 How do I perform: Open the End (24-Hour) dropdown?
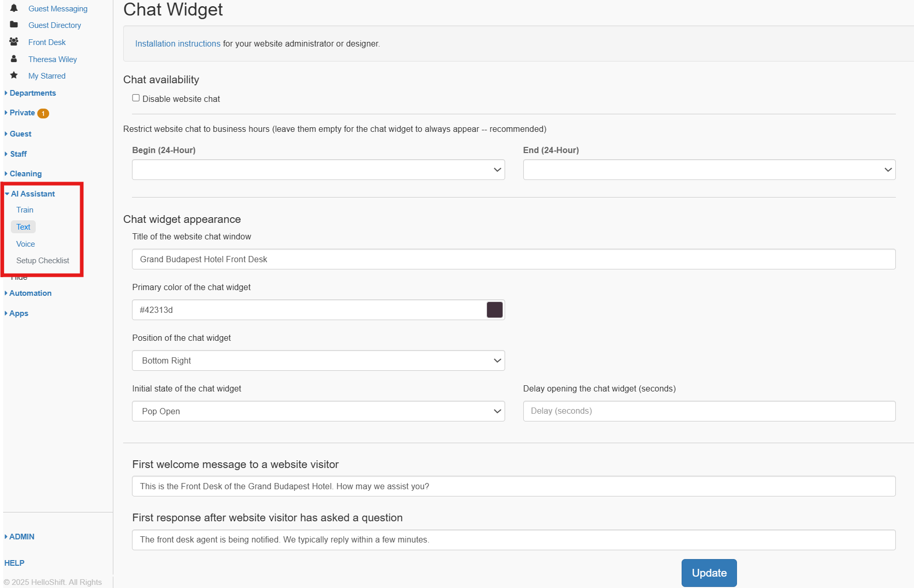coord(709,170)
